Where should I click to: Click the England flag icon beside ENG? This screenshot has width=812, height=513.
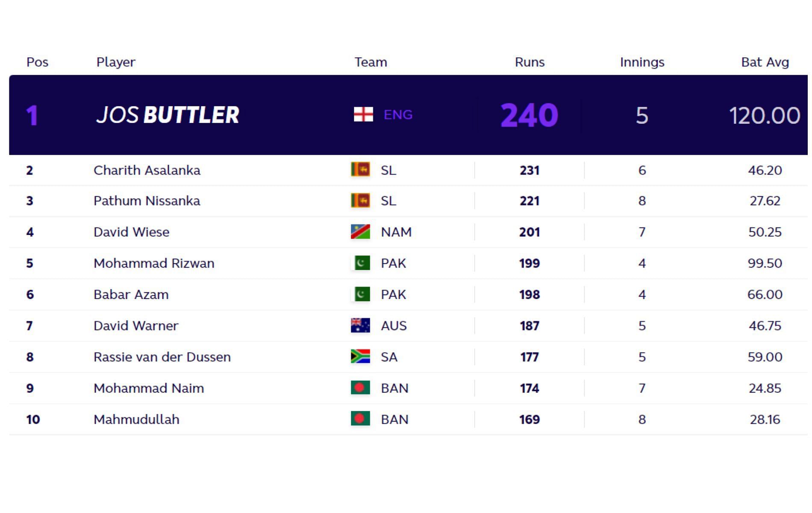click(x=363, y=115)
